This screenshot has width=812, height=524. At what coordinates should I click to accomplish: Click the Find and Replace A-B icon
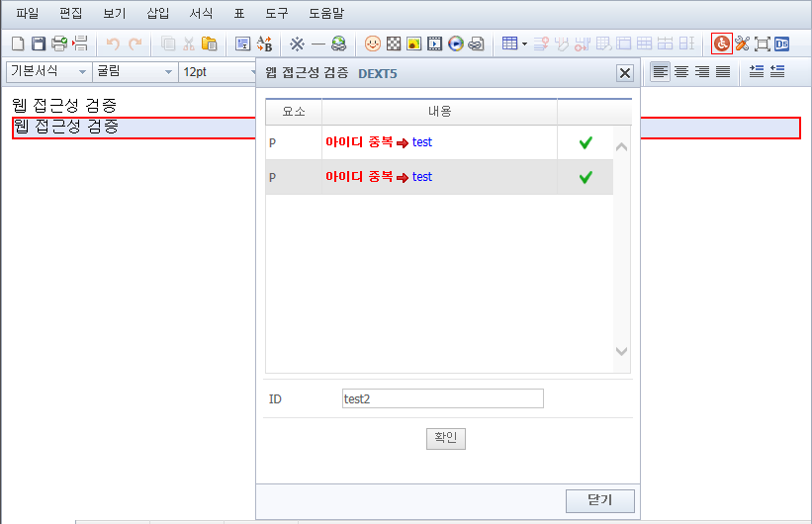pos(265,44)
